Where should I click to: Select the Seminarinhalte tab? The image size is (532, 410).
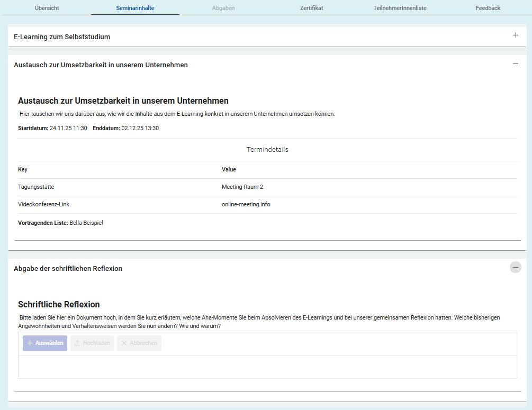(x=135, y=8)
